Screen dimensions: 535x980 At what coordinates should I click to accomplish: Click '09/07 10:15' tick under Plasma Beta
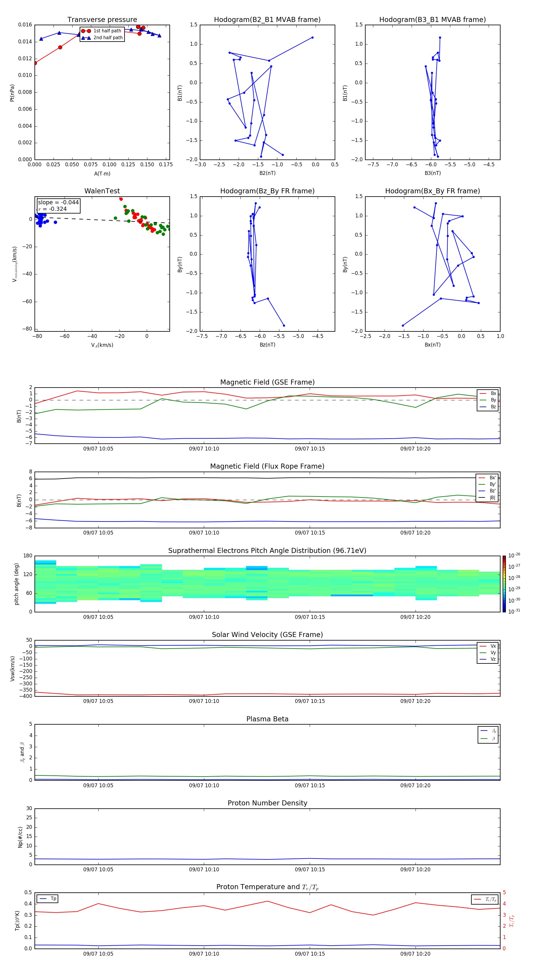(x=310, y=785)
